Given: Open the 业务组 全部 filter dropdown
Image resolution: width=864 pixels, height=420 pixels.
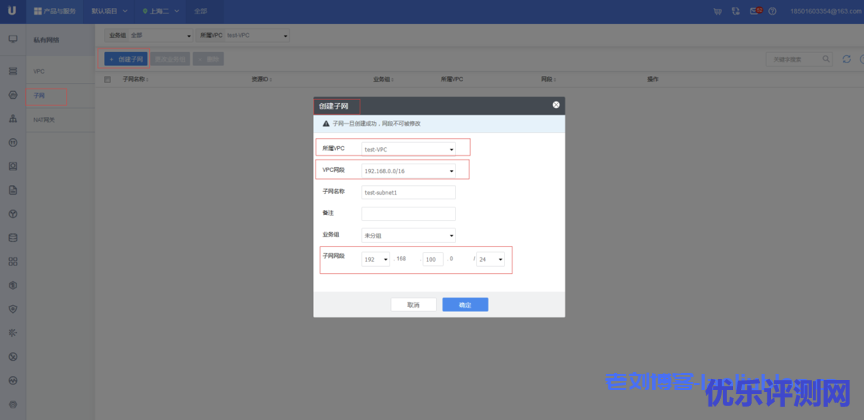Looking at the screenshot, I should [x=149, y=35].
